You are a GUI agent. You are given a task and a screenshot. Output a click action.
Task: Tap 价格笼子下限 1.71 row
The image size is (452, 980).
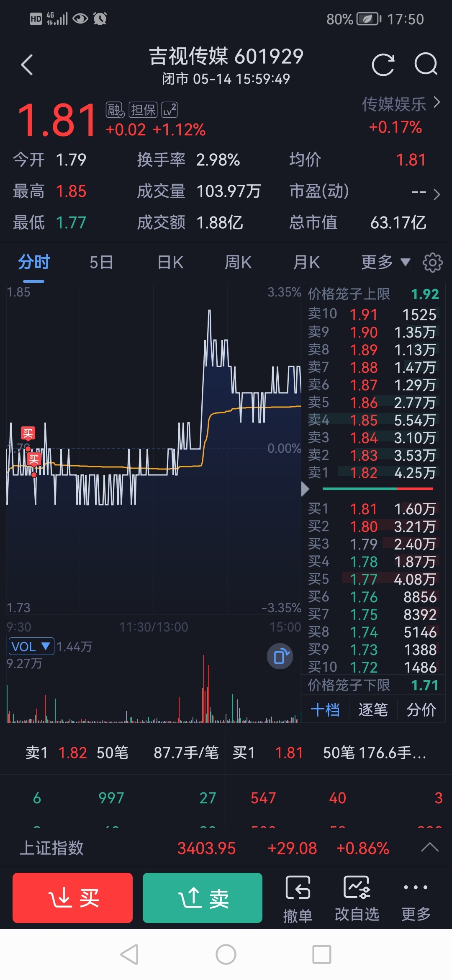point(373,685)
